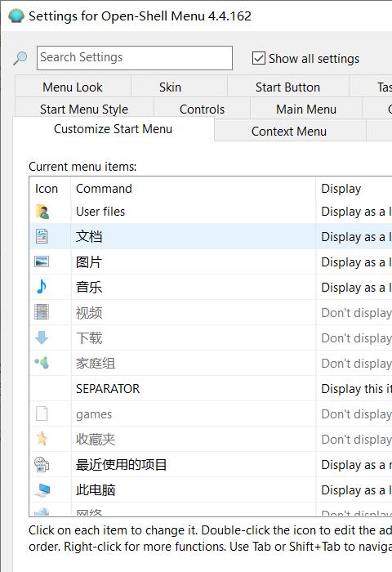Screen dimensions: 392x572
Task: Select the 最近使用的项目 command
Action: [122, 465]
